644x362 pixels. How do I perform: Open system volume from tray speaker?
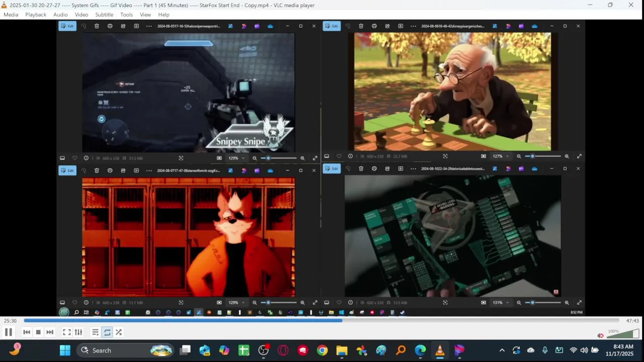click(584, 350)
